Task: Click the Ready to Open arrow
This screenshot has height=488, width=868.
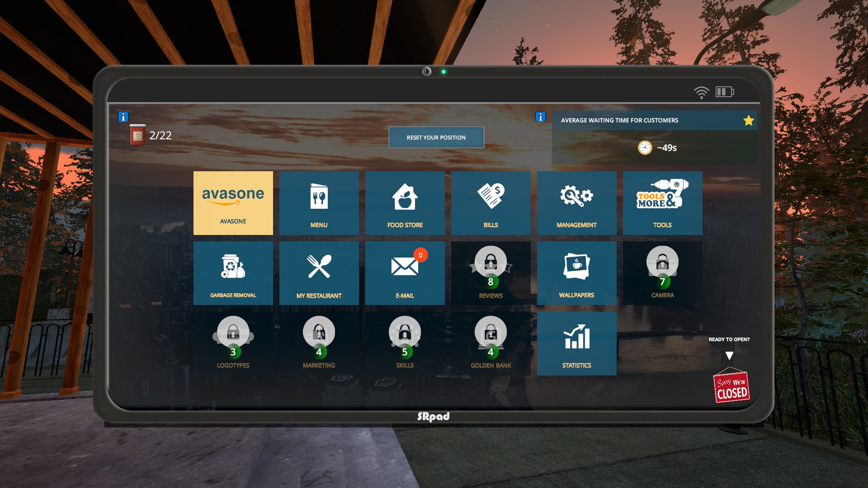Action: (729, 356)
